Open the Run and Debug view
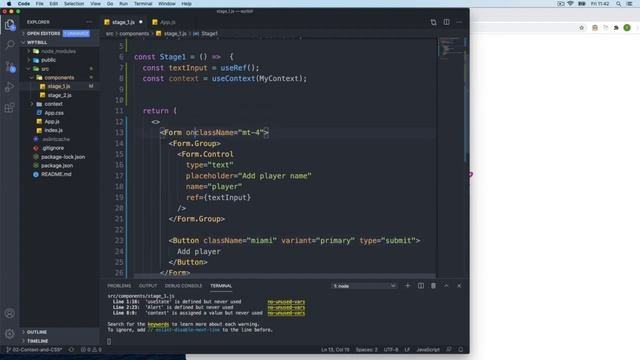Image resolution: width=640 pixels, height=360 pixels. point(10,87)
